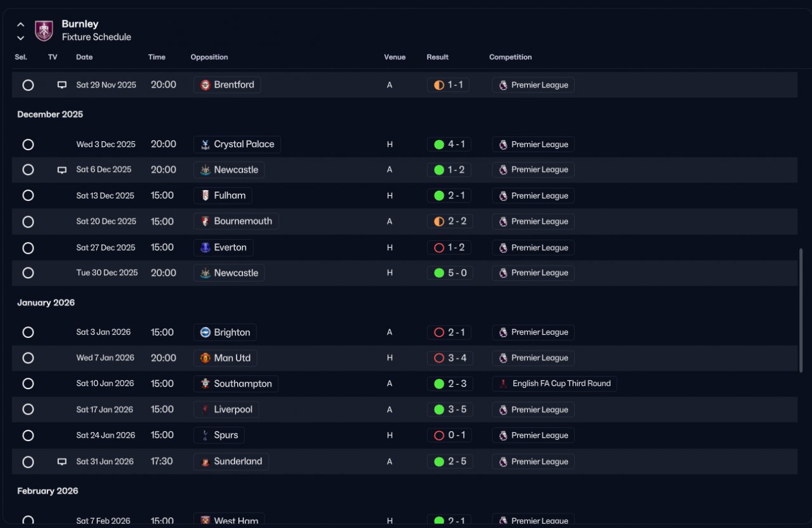Click the Brighton club badge

click(205, 332)
